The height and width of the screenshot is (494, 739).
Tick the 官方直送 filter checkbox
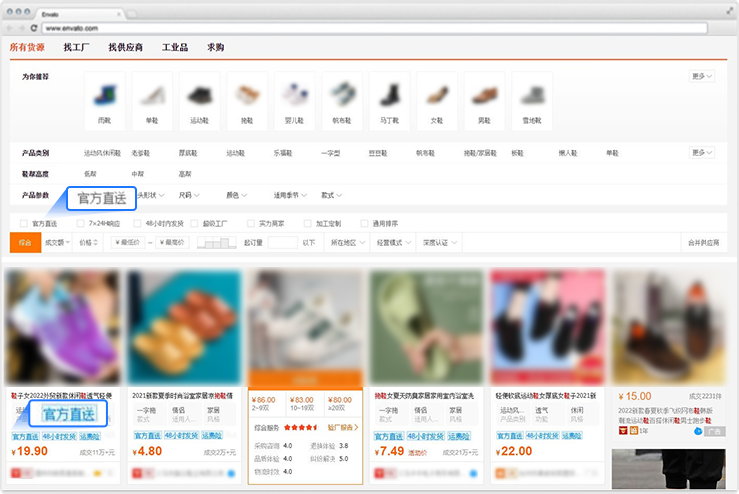[x=24, y=223]
